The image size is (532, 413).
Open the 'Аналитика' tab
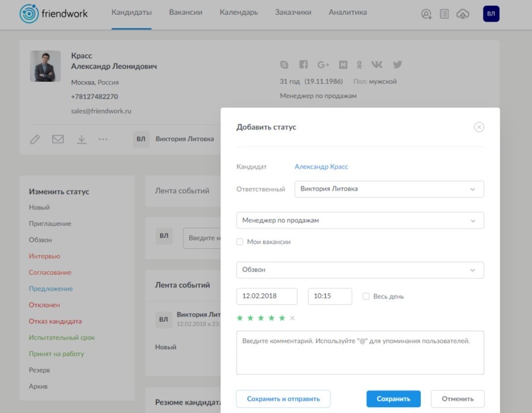pyautogui.click(x=348, y=12)
